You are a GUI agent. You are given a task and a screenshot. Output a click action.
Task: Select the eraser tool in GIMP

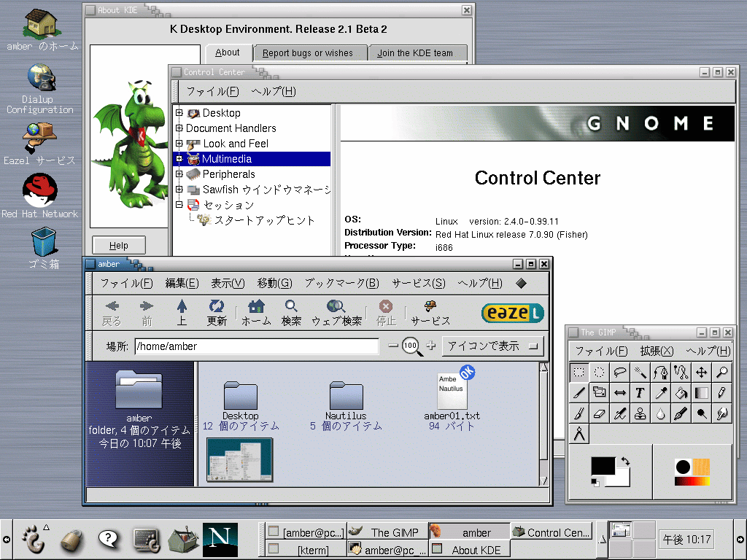click(600, 413)
